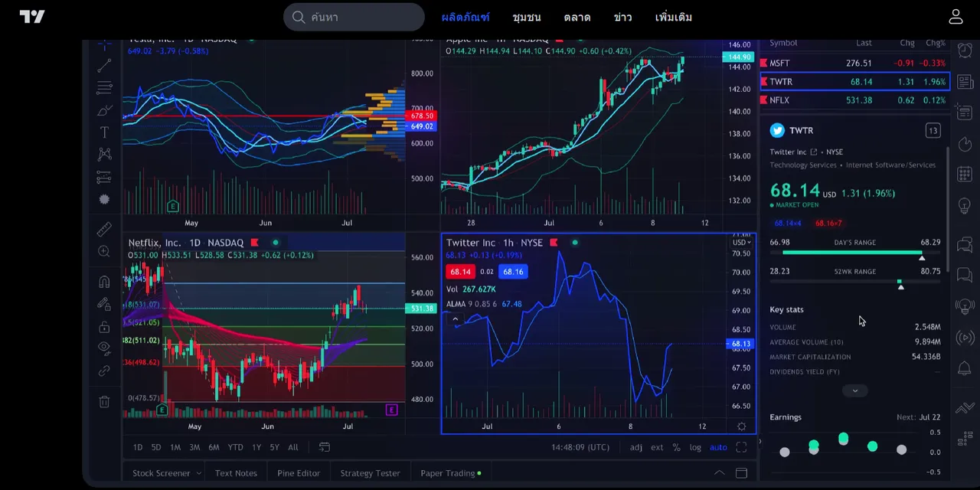Click the red 68.14 sell price button
The height and width of the screenshot is (490, 980).
click(460, 272)
